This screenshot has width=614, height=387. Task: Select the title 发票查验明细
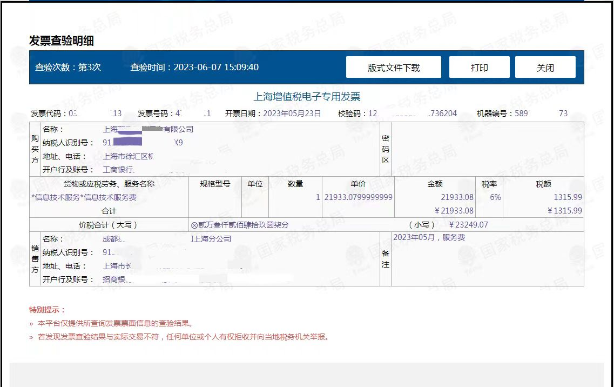click(x=61, y=41)
